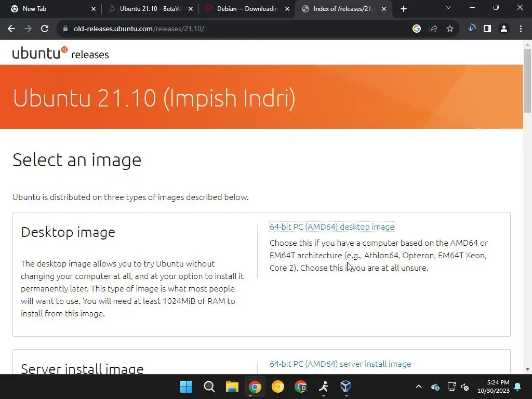Open Windows taskbar search
This screenshot has height=399, width=532.
tap(209, 387)
